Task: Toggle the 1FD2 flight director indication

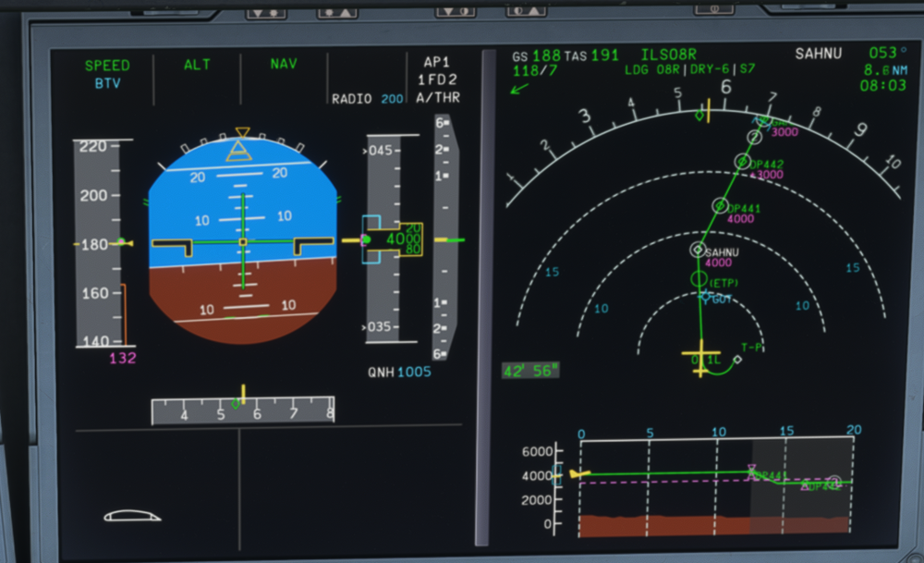Action: 436,80
